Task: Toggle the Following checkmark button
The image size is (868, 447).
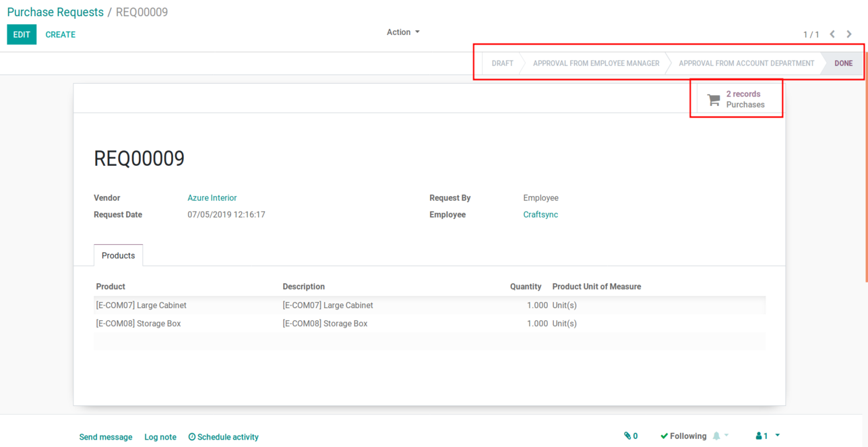Action: click(683, 436)
